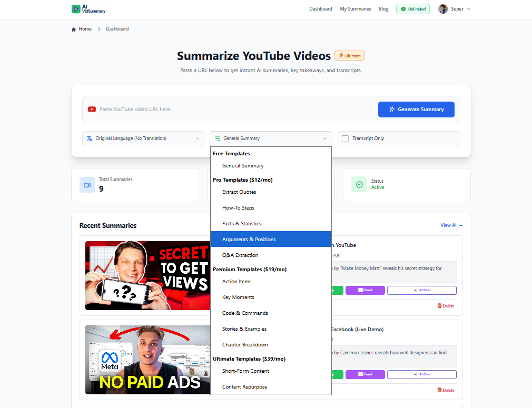Click the green Active status check icon
Viewport: 532px width, 408px height.
(359, 184)
